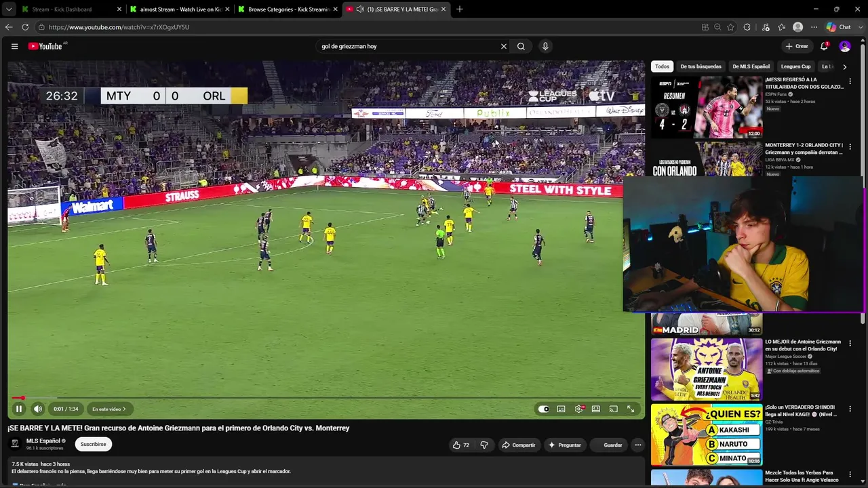The height and width of the screenshot is (488, 868).
Task: Dislike the video
Action: tap(484, 445)
